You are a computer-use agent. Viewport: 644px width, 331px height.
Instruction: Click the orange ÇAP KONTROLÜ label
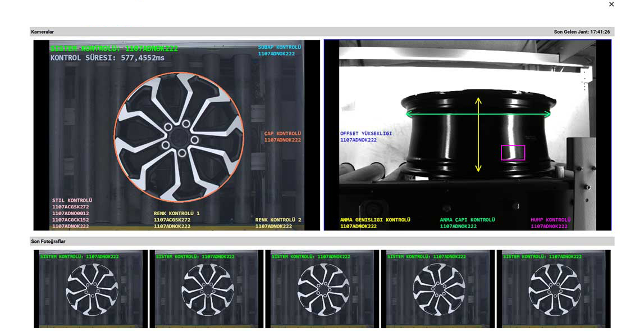coord(283,134)
